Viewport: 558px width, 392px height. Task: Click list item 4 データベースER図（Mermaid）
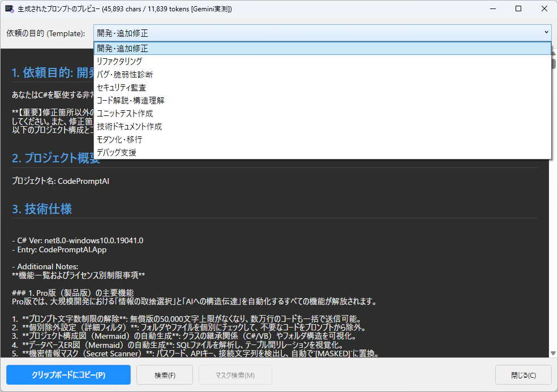tap(178, 345)
